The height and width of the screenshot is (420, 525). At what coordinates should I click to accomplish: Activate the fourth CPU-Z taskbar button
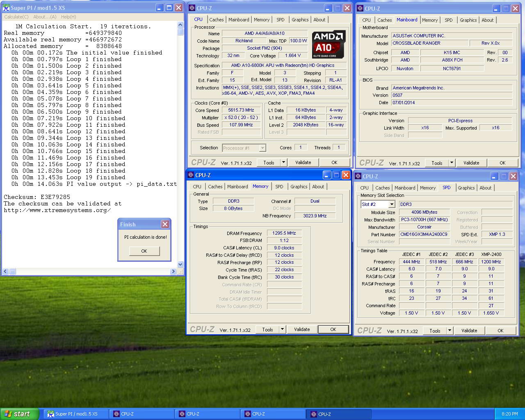(338, 414)
